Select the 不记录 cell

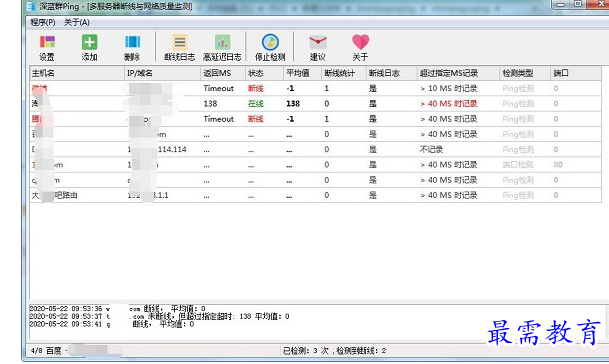pos(432,150)
